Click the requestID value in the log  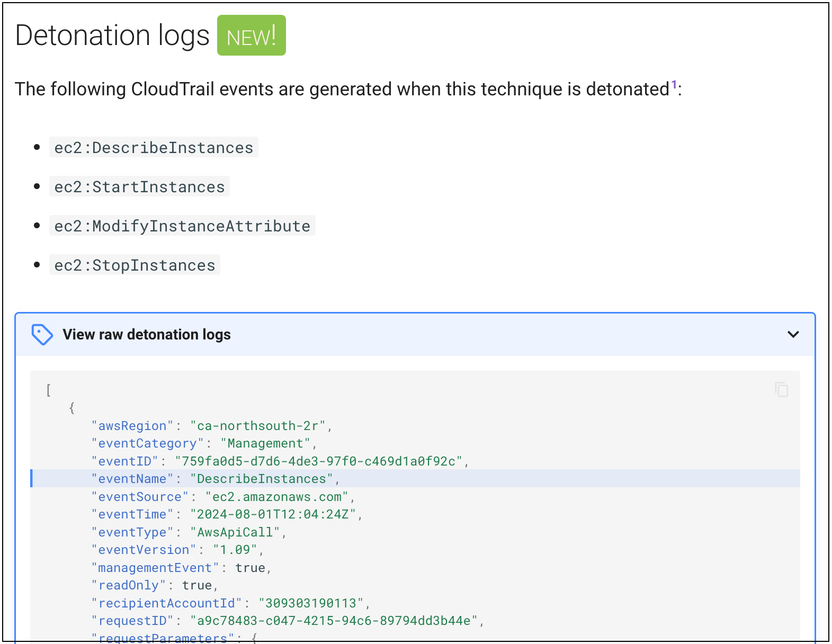coord(334,621)
